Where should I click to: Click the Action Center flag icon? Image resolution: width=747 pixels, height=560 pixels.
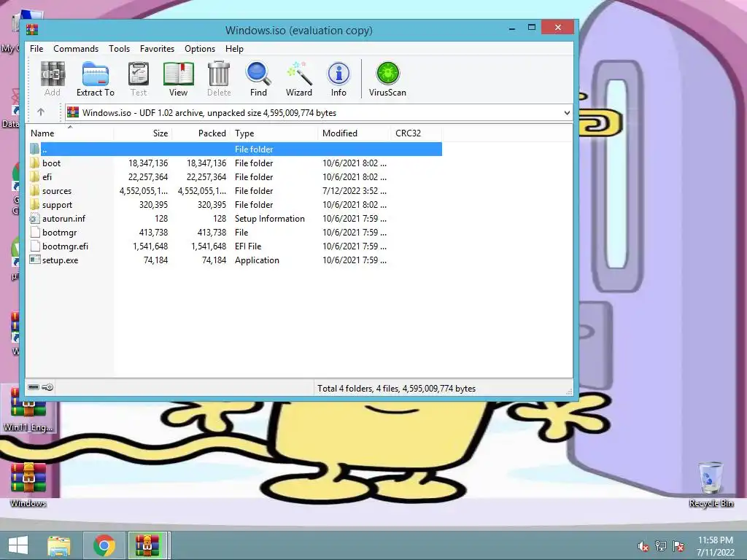click(678, 546)
